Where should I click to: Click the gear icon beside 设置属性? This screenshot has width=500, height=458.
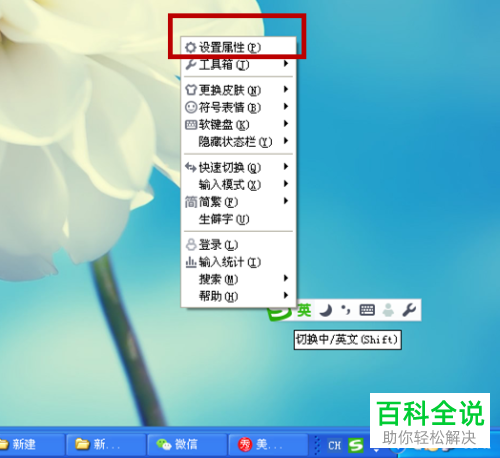pyautogui.click(x=191, y=48)
